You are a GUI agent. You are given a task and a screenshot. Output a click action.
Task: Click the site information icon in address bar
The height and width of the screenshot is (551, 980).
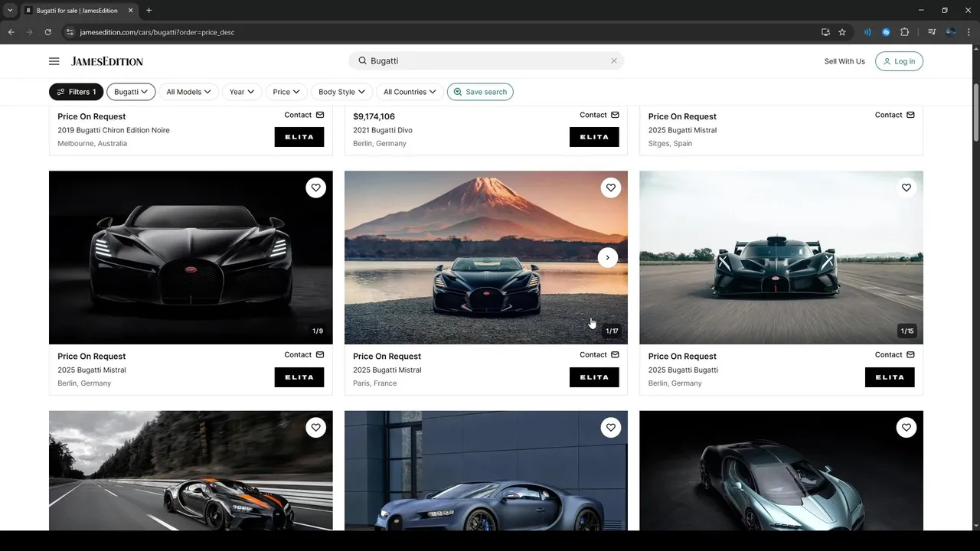pos(70,32)
